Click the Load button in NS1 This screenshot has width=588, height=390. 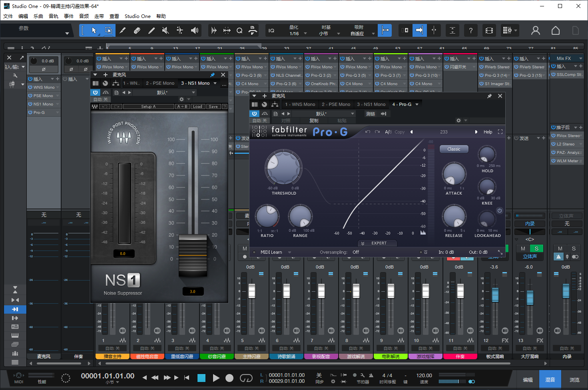coord(197,107)
